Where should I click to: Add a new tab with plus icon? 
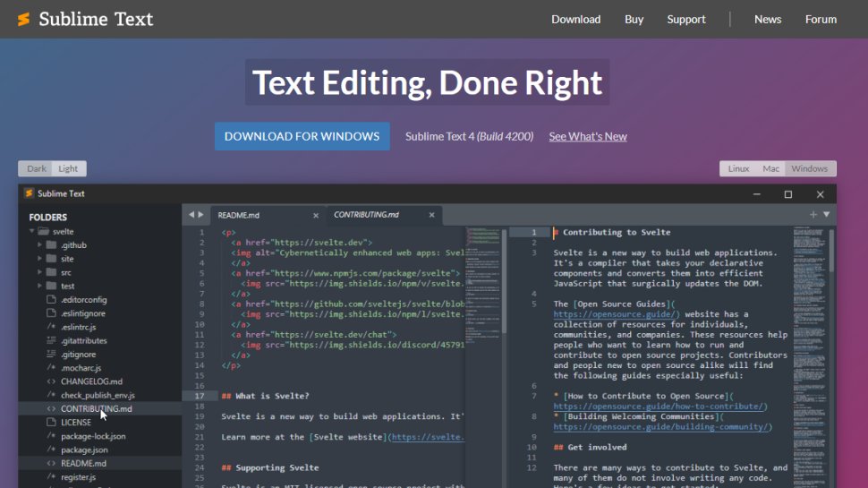pos(813,214)
